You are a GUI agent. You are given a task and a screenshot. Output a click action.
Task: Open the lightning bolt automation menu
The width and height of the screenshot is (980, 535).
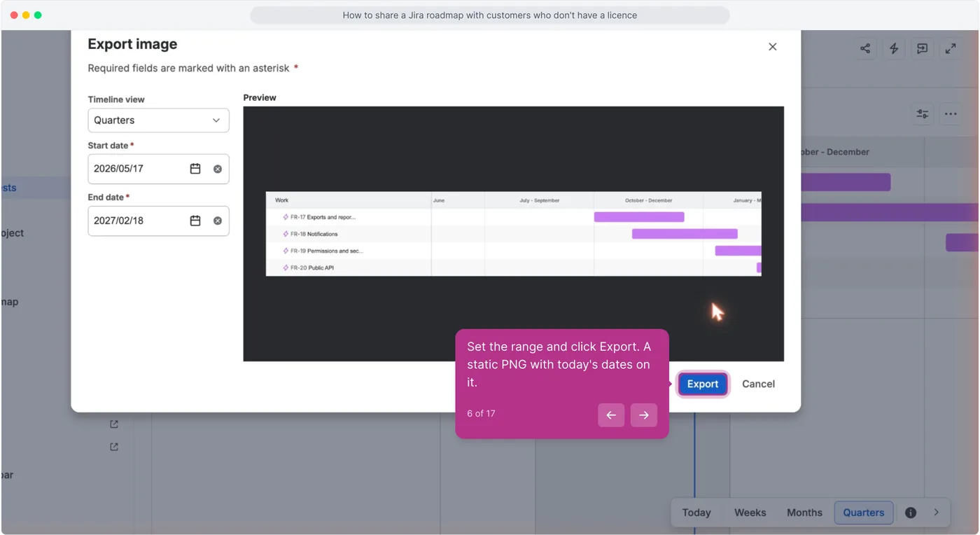(894, 48)
